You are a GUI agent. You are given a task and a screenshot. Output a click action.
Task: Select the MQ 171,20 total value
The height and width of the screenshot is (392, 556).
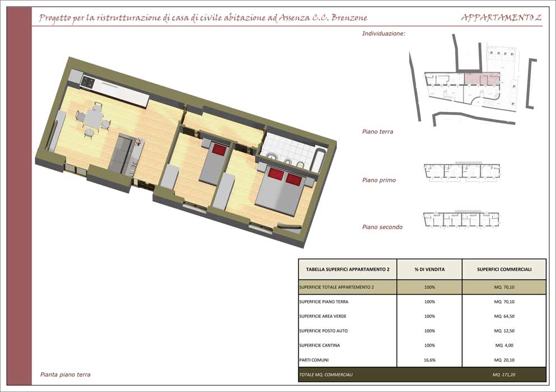504,374
